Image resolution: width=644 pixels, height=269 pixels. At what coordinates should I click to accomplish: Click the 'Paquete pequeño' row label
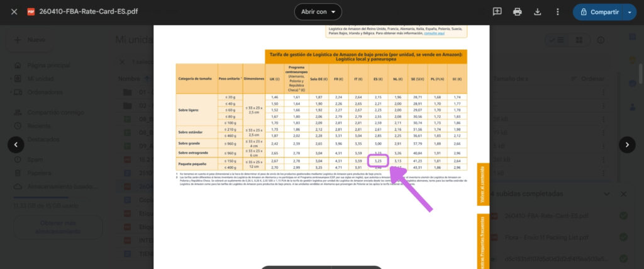pos(197,164)
